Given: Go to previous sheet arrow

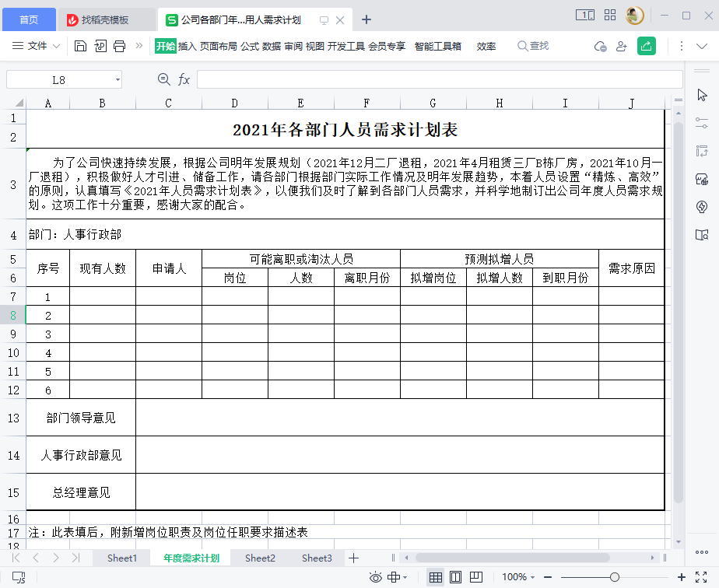Looking at the screenshot, I should click(36, 558).
